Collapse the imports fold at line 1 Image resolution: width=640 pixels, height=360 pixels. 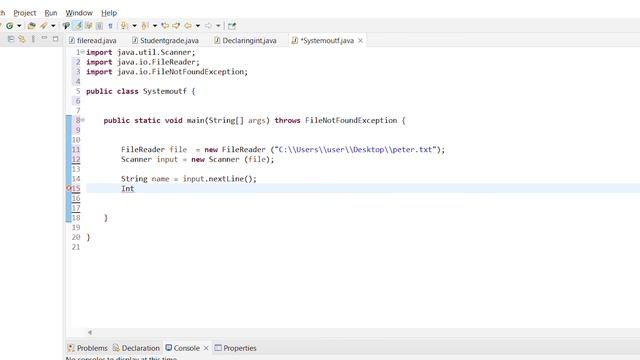pos(83,52)
